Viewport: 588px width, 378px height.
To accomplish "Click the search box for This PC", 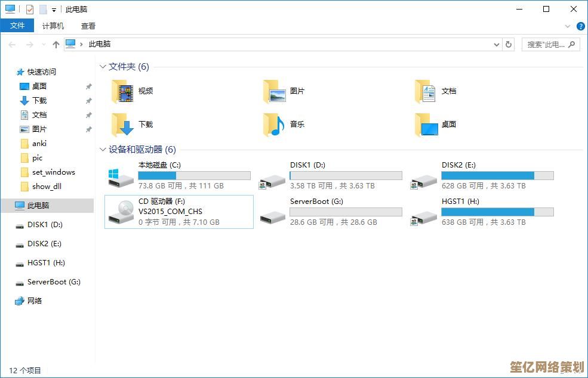I will 546,44.
